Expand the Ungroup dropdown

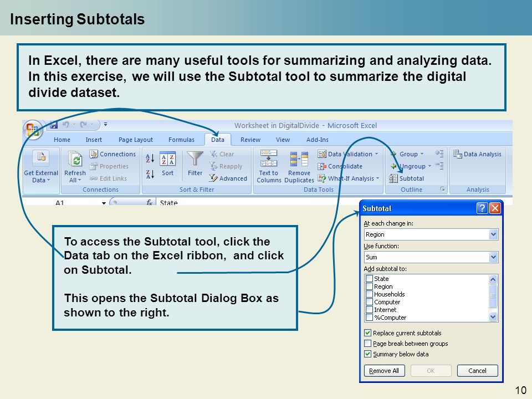coord(429,166)
